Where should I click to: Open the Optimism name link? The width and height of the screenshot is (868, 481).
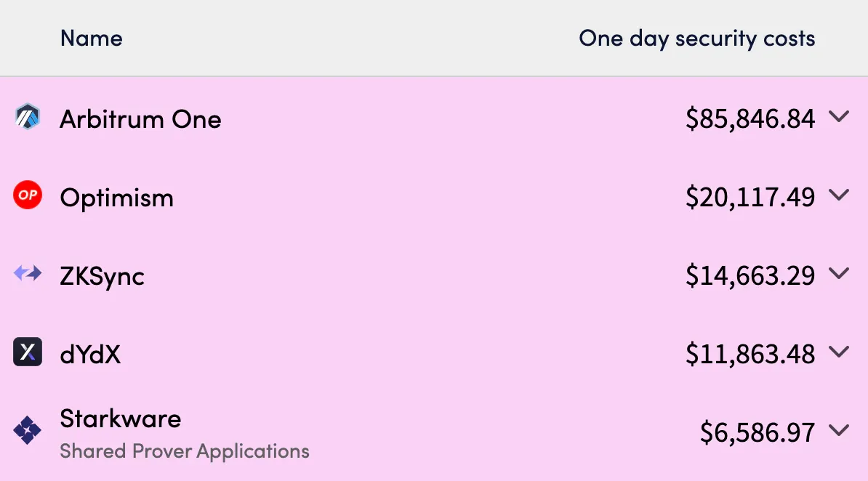pyautogui.click(x=117, y=198)
